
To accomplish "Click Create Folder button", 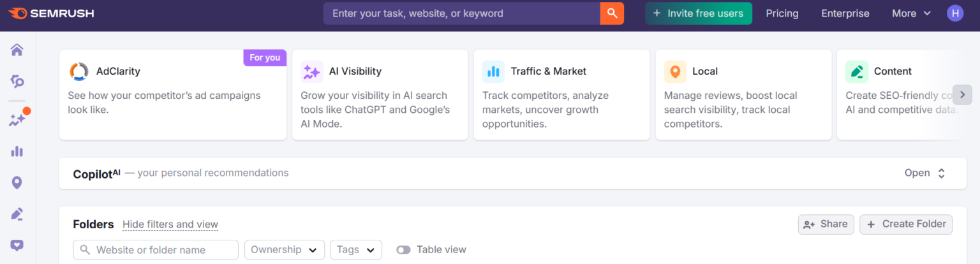I will pos(906,224).
